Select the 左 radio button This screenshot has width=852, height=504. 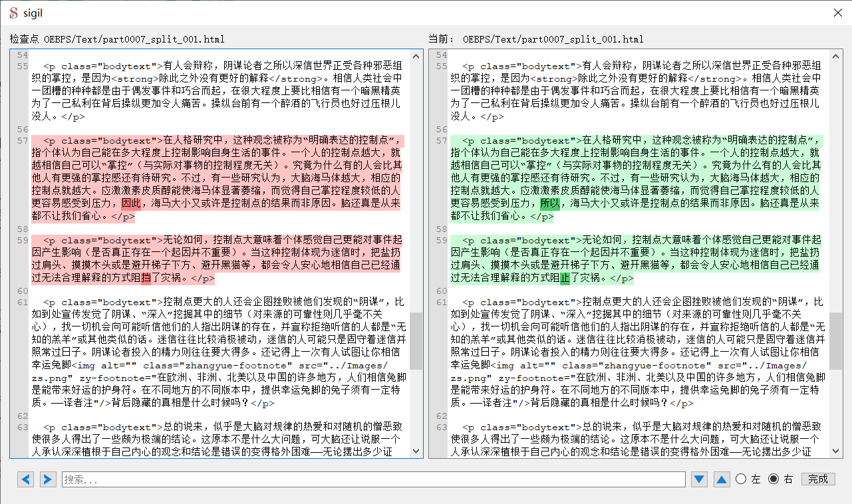point(740,479)
